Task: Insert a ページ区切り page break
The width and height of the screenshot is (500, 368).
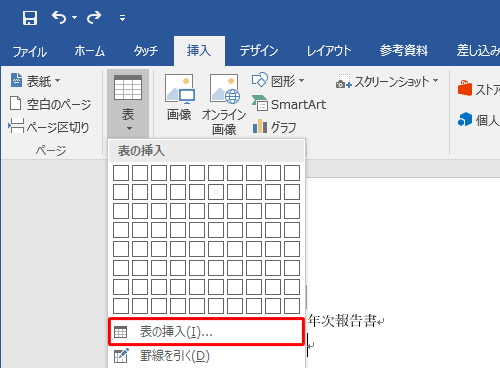Action: click(x=49, y=127)
